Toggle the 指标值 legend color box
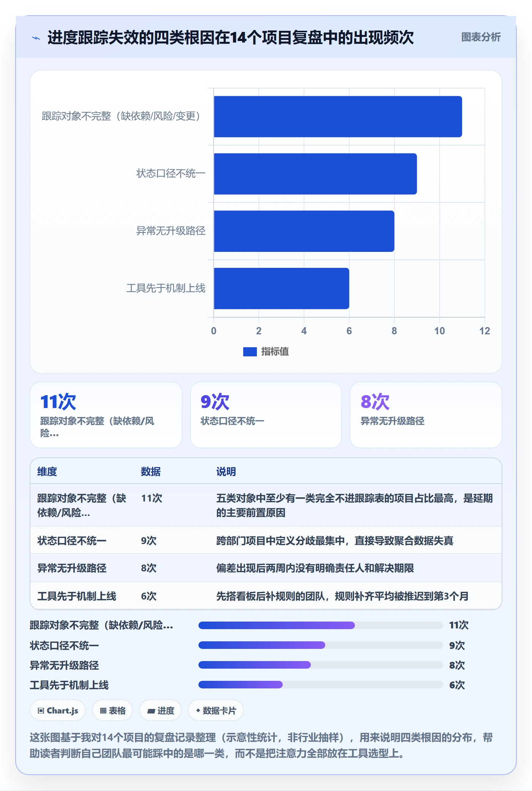The height and width of the screenshot is (791, 532). 250,352
